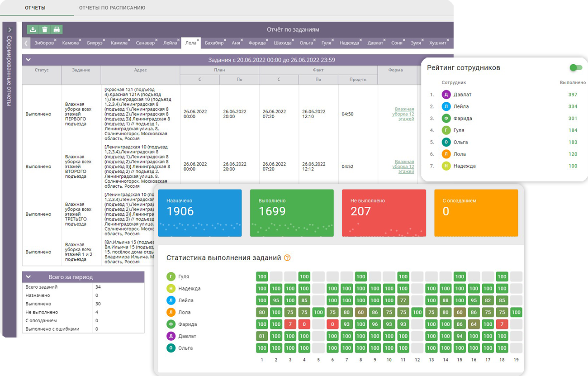Click Давлат avatar in statistics list

tap(171, 336)
